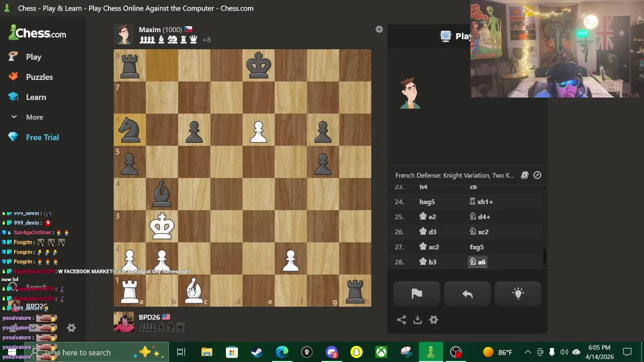Viewport: 644px width, 362px height.
Task: Select move 25 knight d4+ in move list
Action: [480, 217]
